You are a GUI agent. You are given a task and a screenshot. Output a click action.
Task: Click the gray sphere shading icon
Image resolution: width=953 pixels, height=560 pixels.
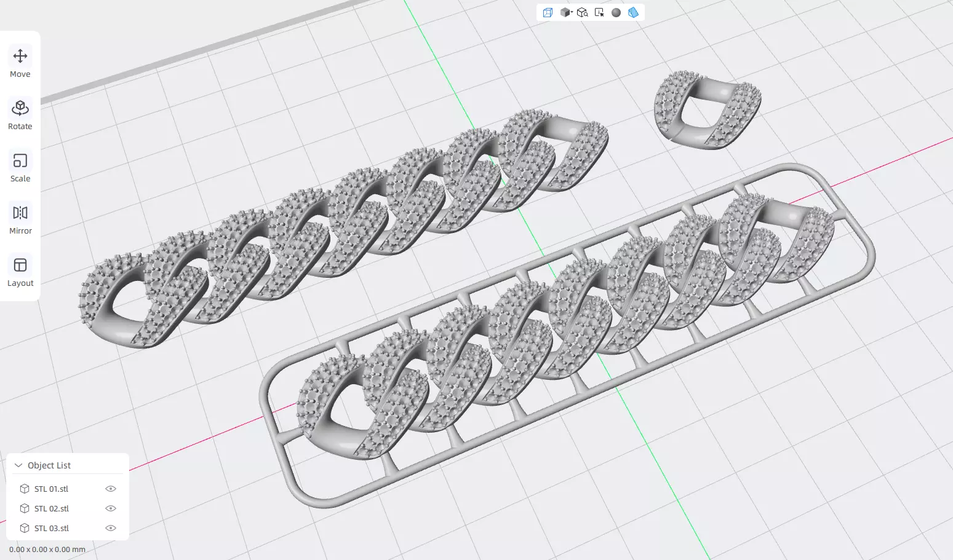pos(616,12)
